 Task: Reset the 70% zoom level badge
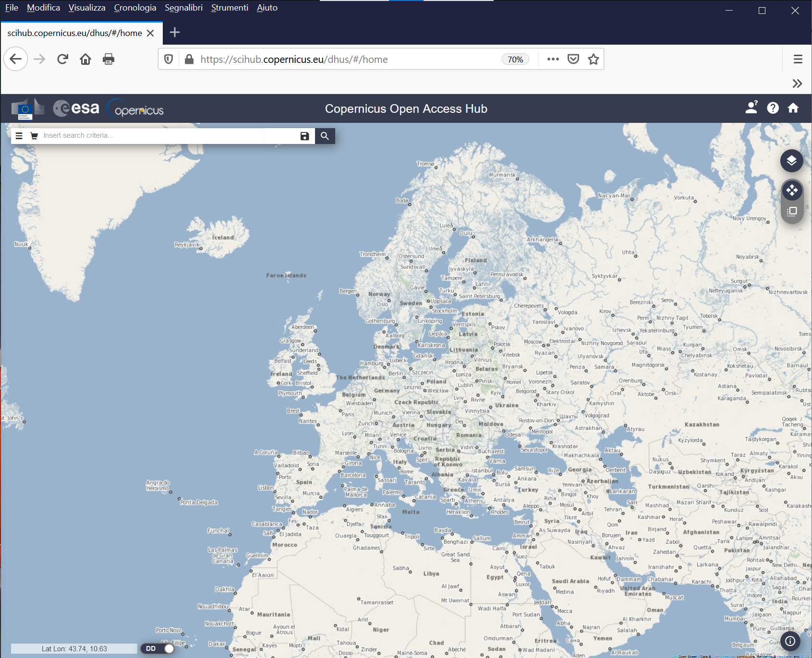pyautogui.click(x=515, y=59)
